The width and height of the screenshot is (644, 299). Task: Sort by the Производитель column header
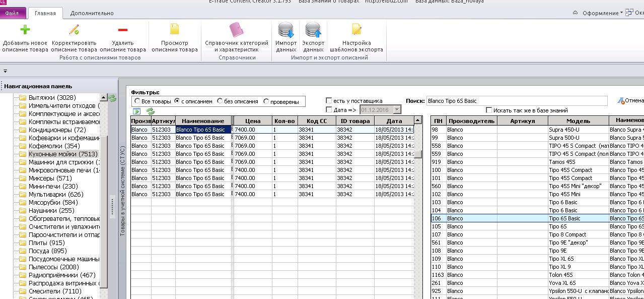(x=471, y=121)
